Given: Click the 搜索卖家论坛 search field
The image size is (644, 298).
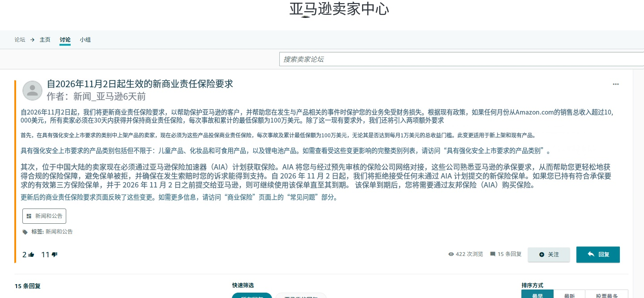Looking at the screenshot, I should [461, 59].
